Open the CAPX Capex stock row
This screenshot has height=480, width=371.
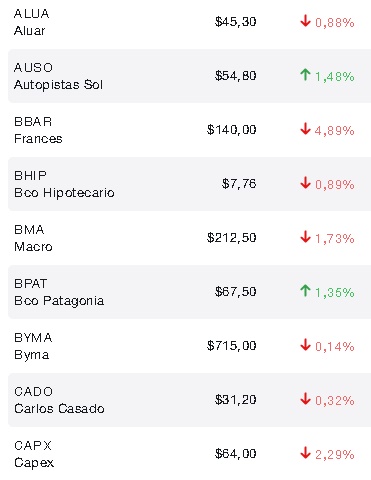point(189,454)
